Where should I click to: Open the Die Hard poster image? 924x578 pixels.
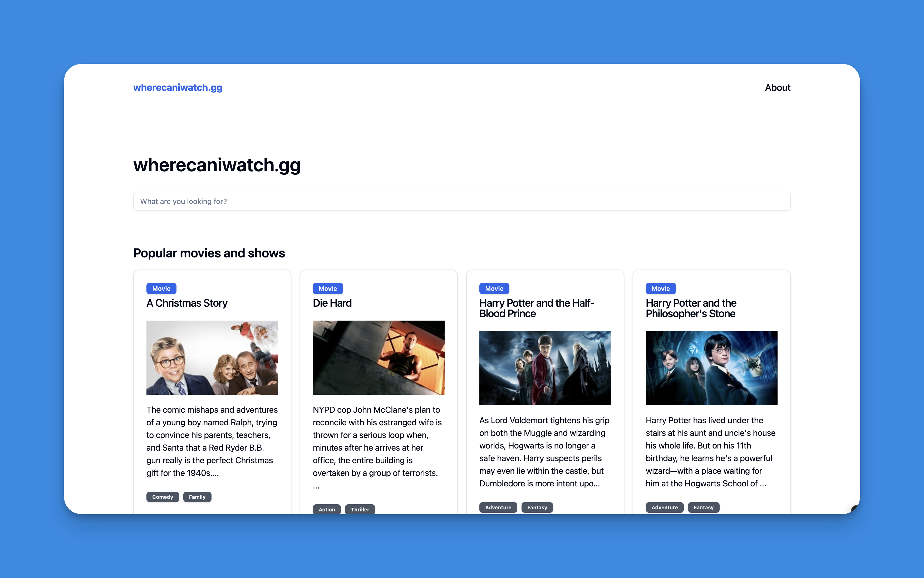[379, 357]
